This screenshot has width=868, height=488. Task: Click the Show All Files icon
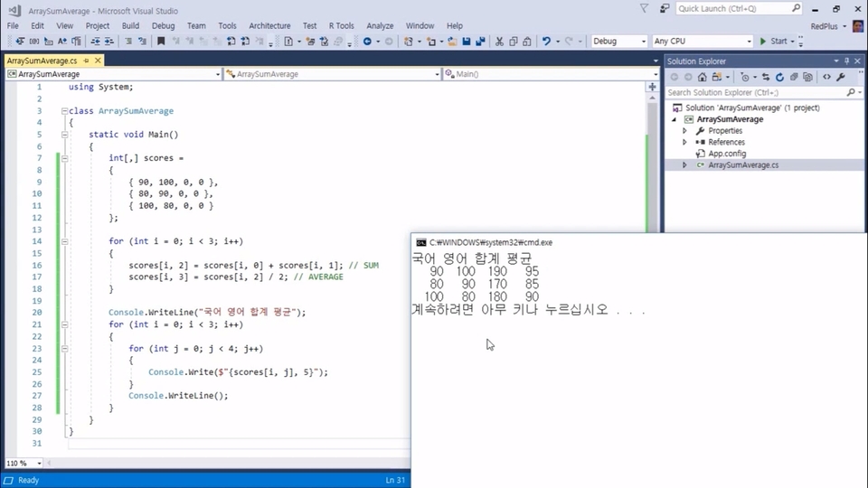[807, 78]
